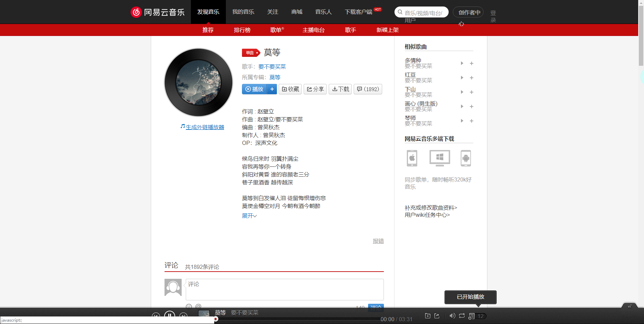This screenshot has width=644, height=324.
Task: Switch to the 排行榜 tab
Action: click(x=242, y=30)
